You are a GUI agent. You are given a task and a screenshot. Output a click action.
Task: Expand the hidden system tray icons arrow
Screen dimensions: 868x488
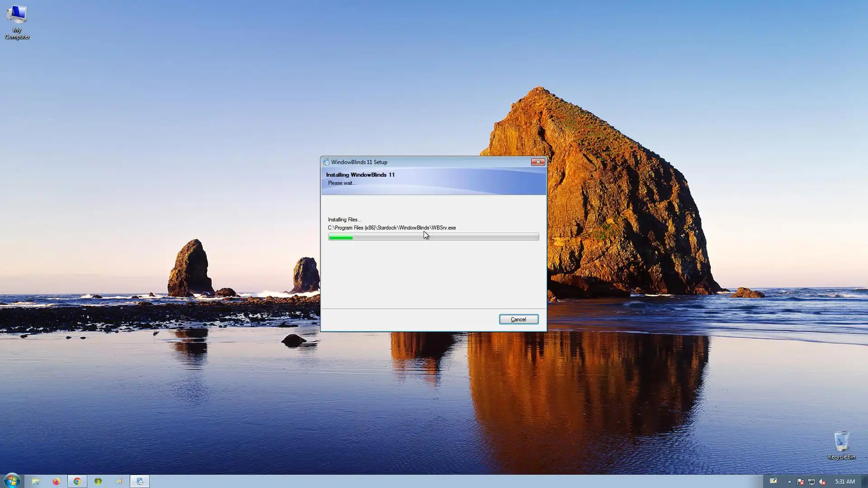point(789,482)
